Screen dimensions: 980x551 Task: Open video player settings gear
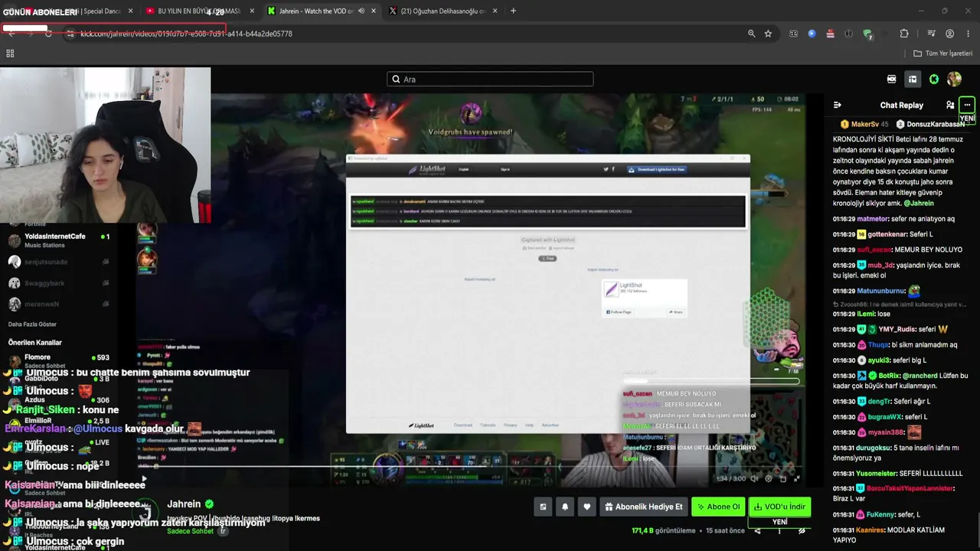(x=769, y=479)
